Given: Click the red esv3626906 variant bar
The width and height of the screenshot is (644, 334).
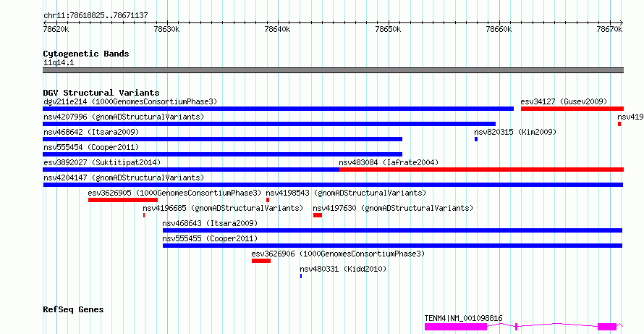Looking at the screenshot, I should [261, 261].
